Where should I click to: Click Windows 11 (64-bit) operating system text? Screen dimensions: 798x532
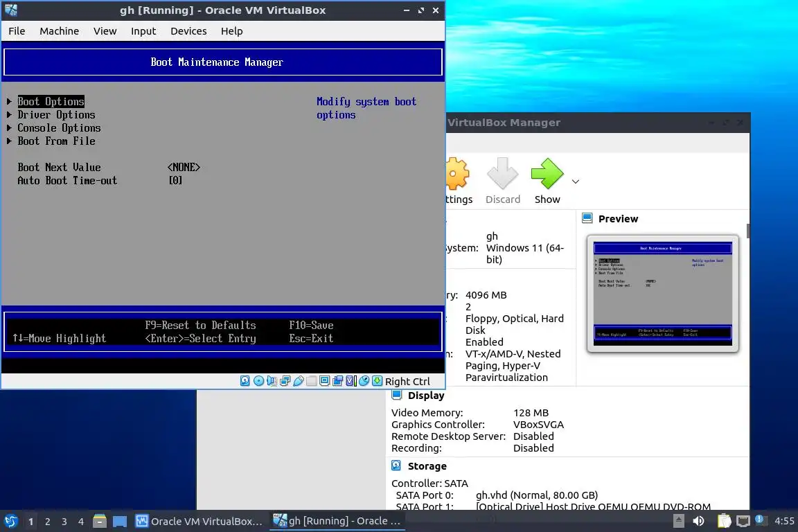pos(524,254)
